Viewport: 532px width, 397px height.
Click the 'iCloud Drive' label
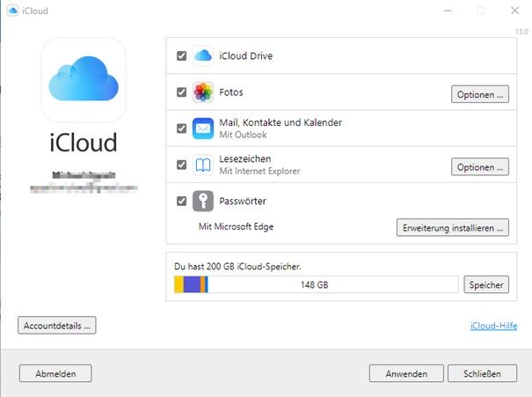pos(245,55)
